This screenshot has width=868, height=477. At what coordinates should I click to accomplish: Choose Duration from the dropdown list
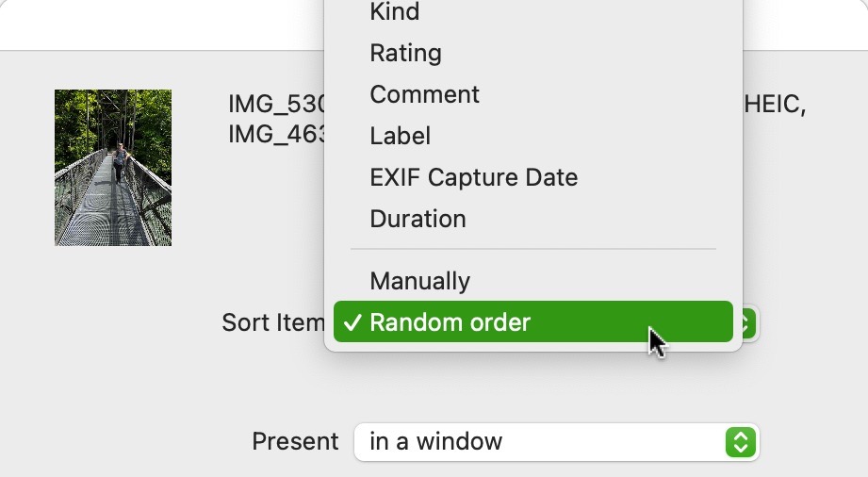418,219
